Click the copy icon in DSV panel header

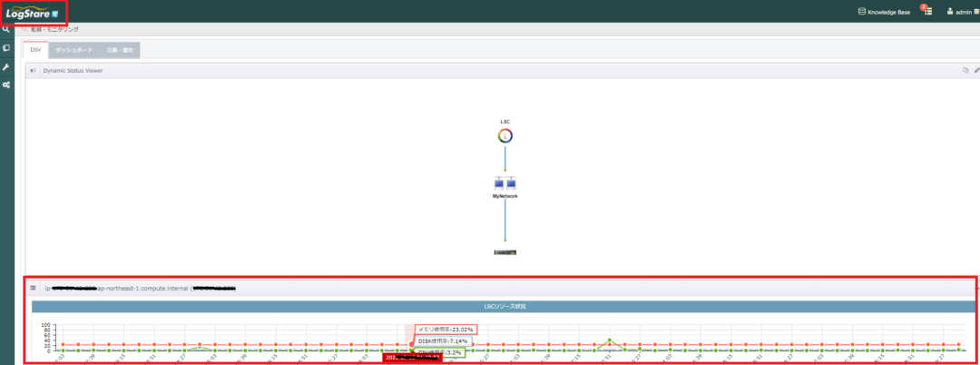coord(965,70)
